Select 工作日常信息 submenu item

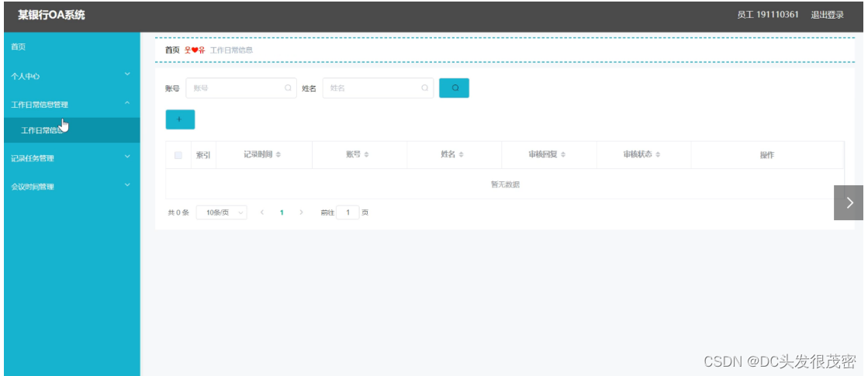72,130
